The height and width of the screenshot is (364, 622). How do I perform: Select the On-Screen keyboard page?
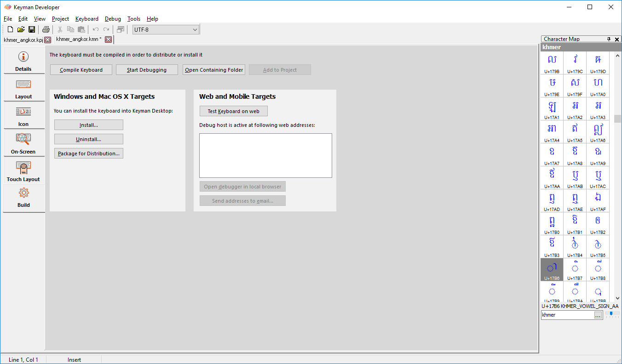[x=23, y=143]
